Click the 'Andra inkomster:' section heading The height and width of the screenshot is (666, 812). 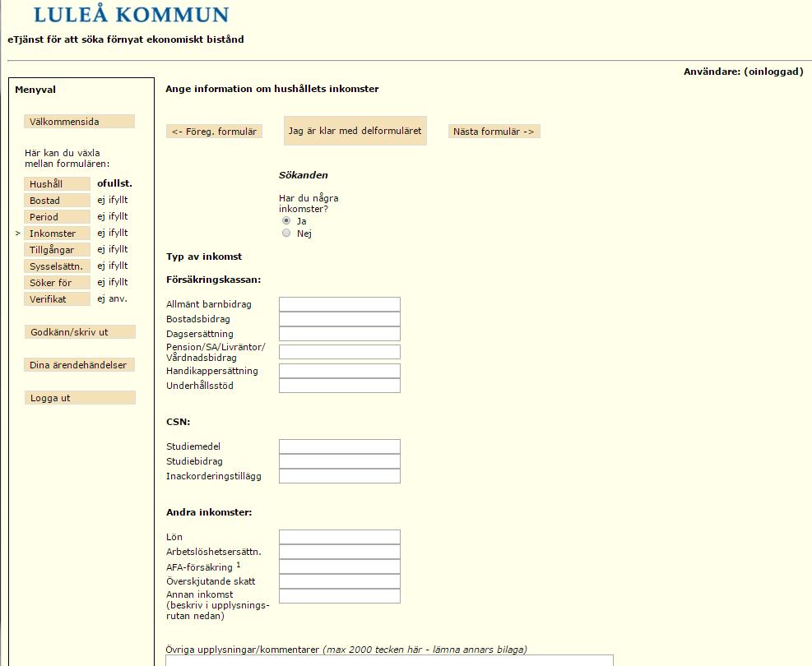[209, 512]
